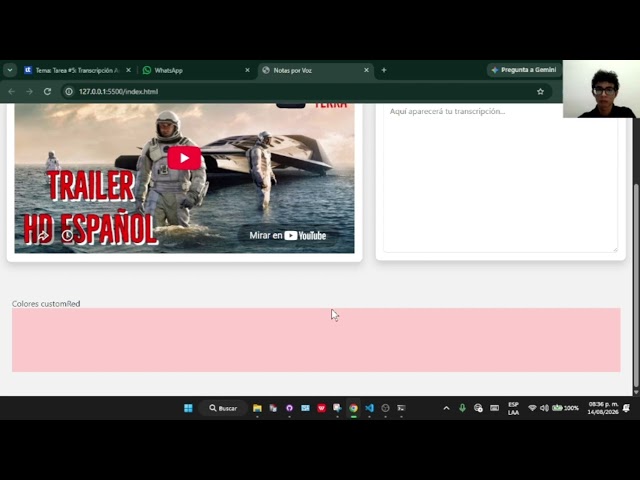This screenshot has width=640, height=480.
Task: Open the Wi-Fi network settings icon
Action: (x=532, y=408)
